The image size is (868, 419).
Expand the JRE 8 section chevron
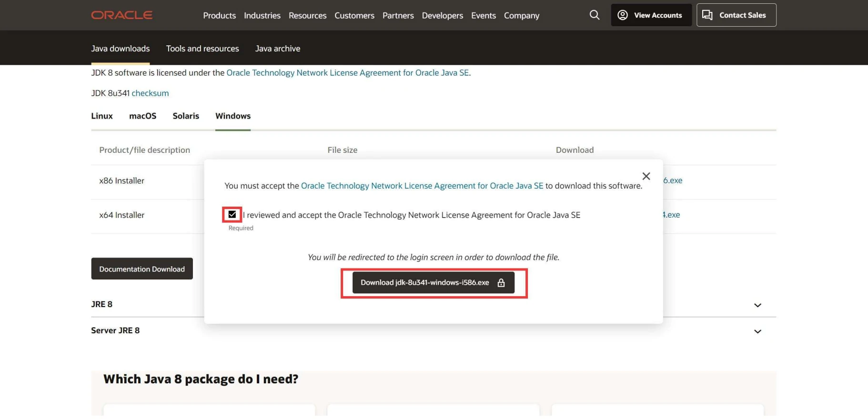coord(757,305)
